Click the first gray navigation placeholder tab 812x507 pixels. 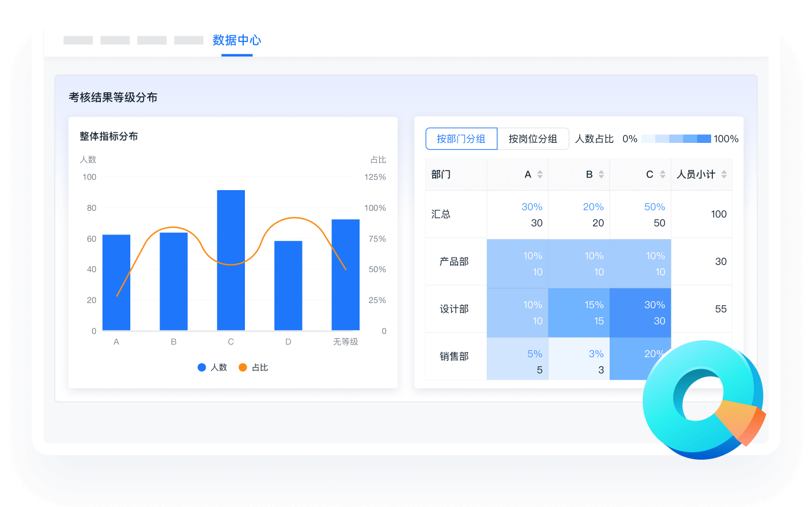(78, 40)
